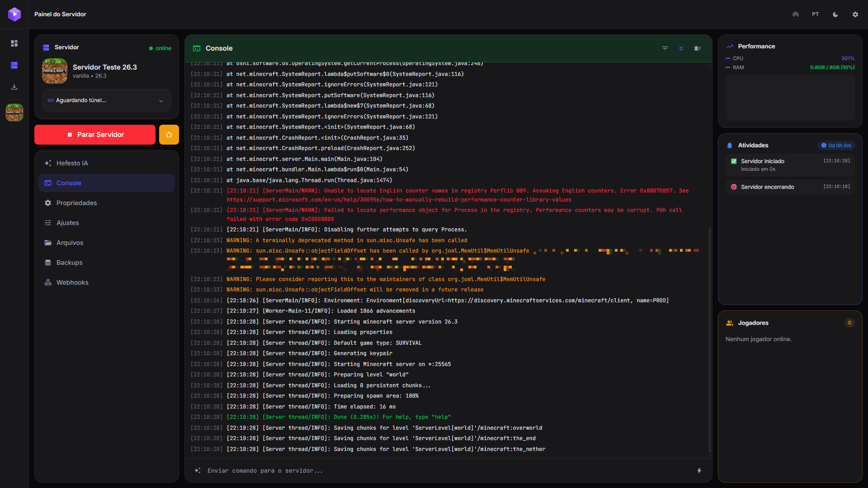Image resolution: width=868 pixels, height=488 pixels.
Task: Click the lightning bolt send icon
Action: click(699, 471)
